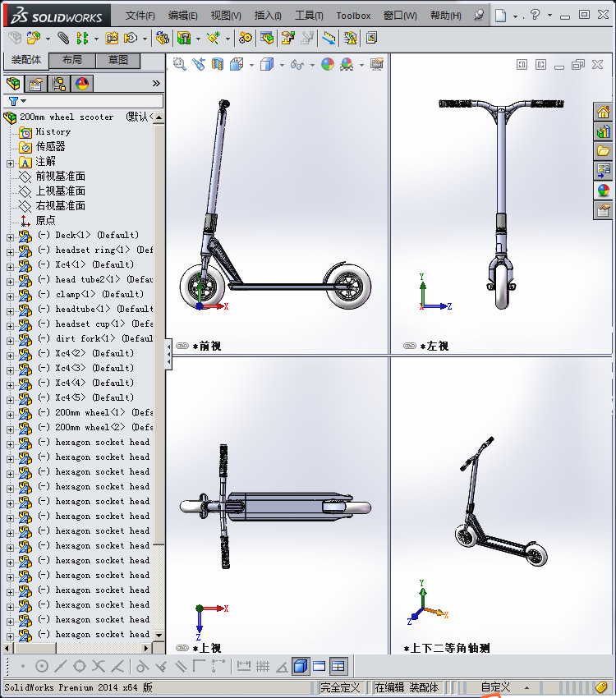Expand the 注解 annotations folder
Viewport: 616px width, 698px height.
[10, 163]
